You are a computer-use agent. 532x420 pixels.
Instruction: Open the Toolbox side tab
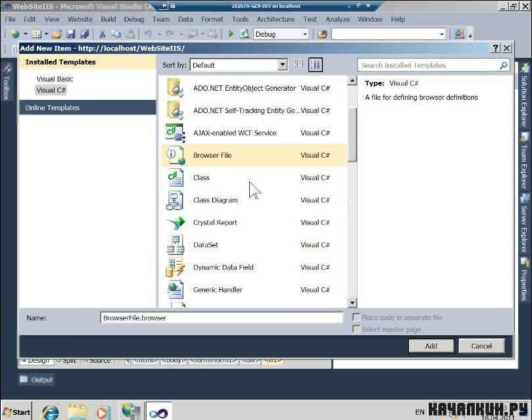pyautogui.click(x=6, y=83)
